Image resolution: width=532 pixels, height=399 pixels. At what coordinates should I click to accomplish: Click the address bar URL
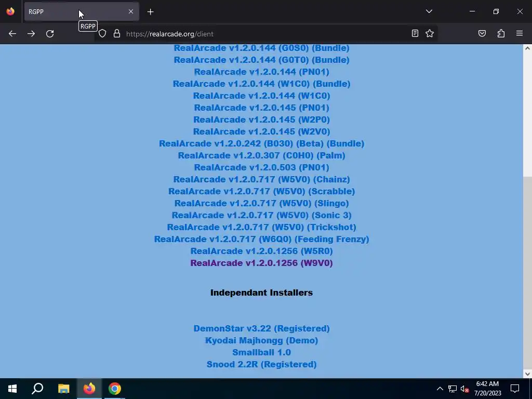(x=170, y=34)
